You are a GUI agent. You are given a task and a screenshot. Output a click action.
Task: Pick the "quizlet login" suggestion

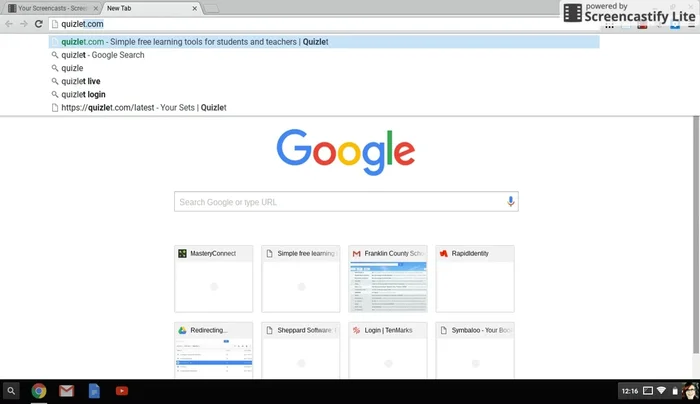pyautogui.click(x=83, y=94)
